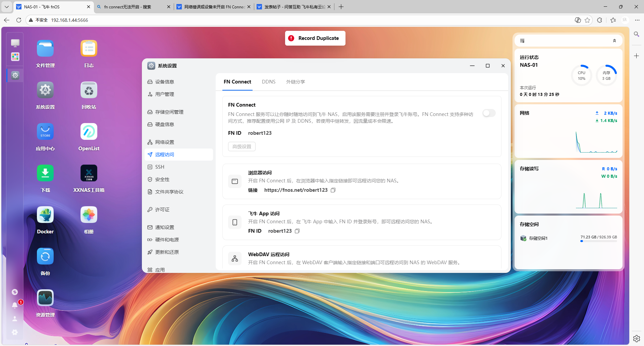Image resolution: width=644 pixels, height=346 pixels.
Task: Launch XXNAS toolbox app
Action: coord(89,173)
